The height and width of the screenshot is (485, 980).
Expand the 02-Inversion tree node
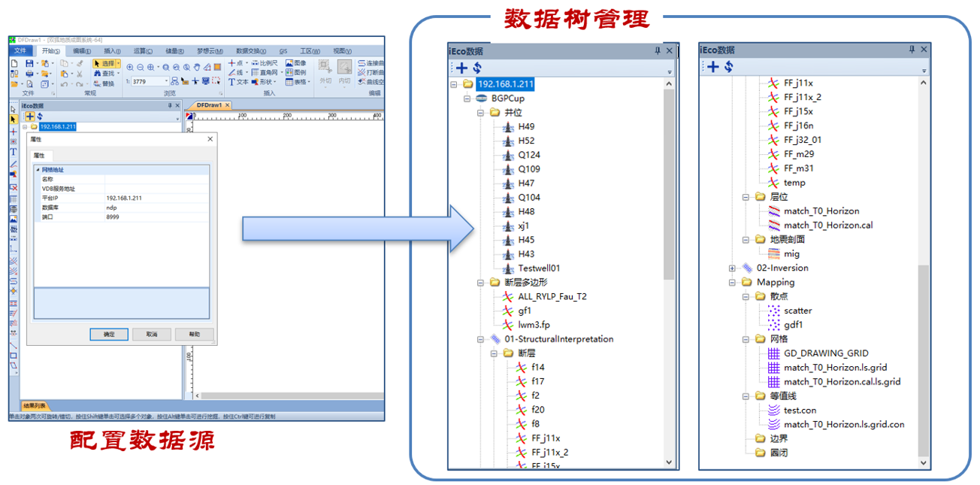[732, 268]
